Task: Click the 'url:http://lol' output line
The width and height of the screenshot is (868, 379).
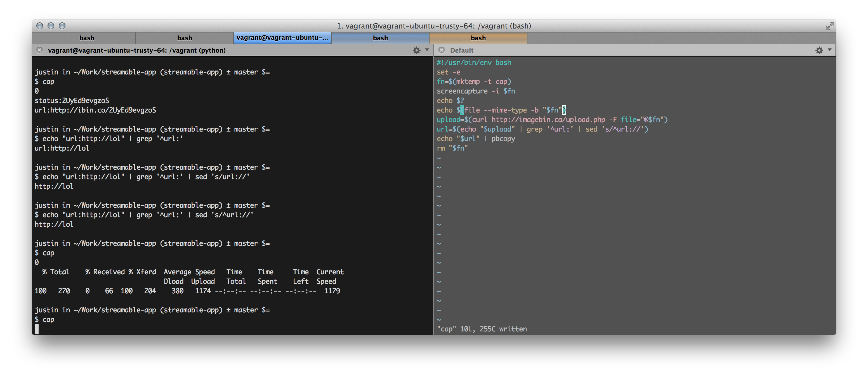Action: tap(62, 148)
